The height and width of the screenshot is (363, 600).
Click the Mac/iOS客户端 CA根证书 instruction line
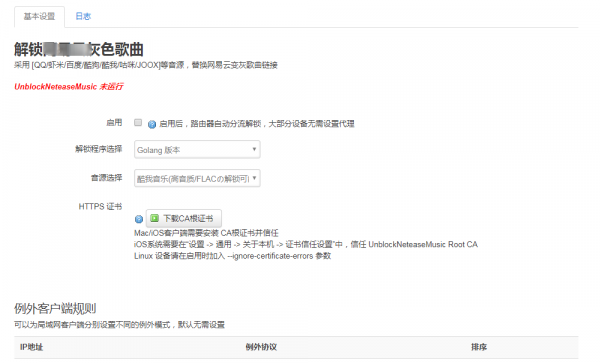[x=206, y=233]
